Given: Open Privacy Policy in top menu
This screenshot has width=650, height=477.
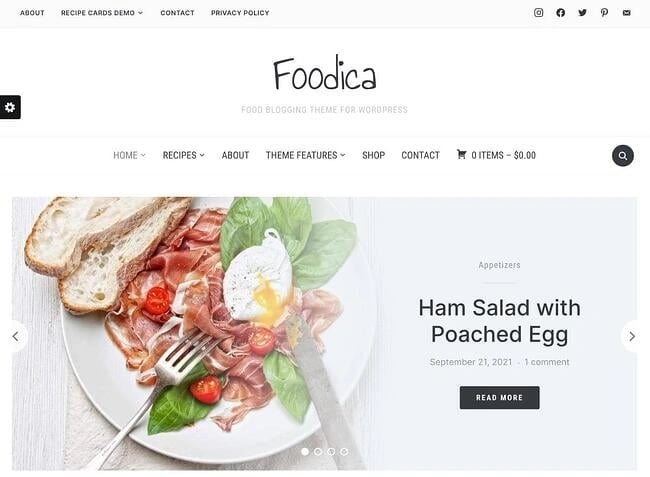Looking at the screenshot, I should click(240, 13).
